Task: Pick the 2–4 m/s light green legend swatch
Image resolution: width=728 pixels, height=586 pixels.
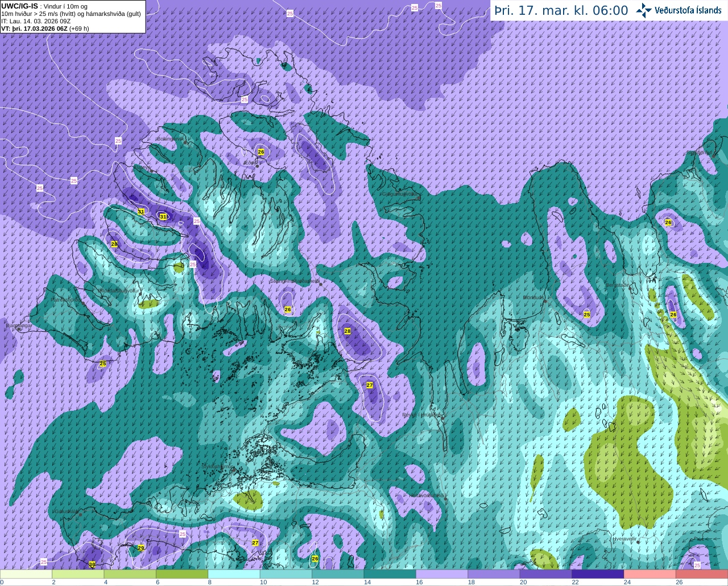Action: tap(78, 574)
